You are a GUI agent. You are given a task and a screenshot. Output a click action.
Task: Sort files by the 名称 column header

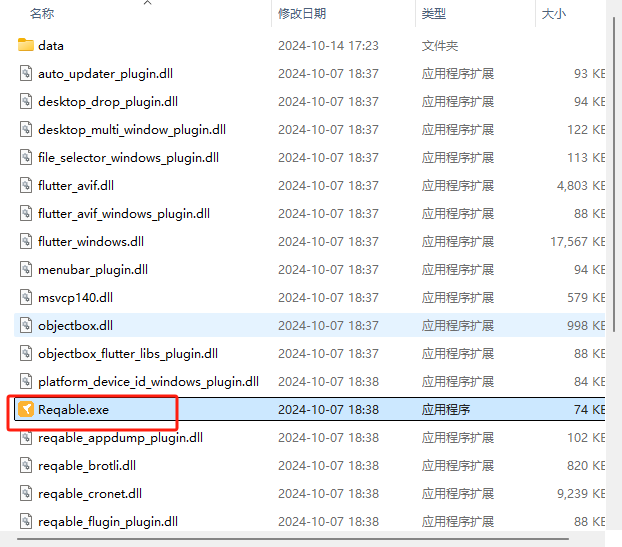[x=42, y=14]
